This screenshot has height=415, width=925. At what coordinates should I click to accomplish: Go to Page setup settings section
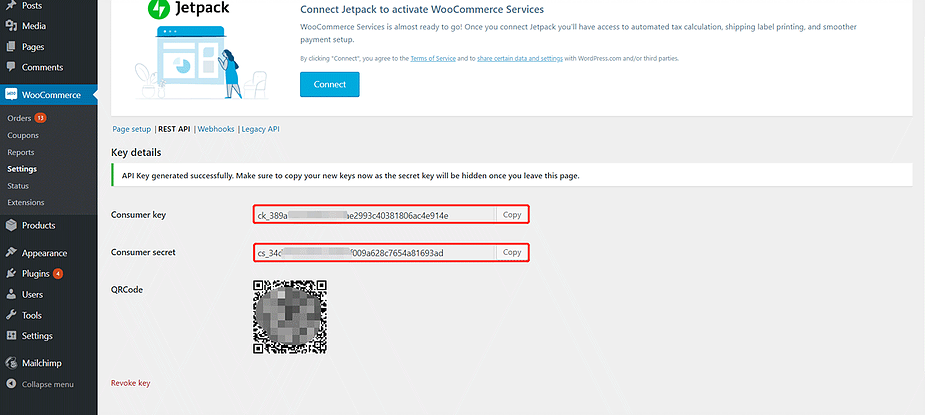(x=132, y=129)
